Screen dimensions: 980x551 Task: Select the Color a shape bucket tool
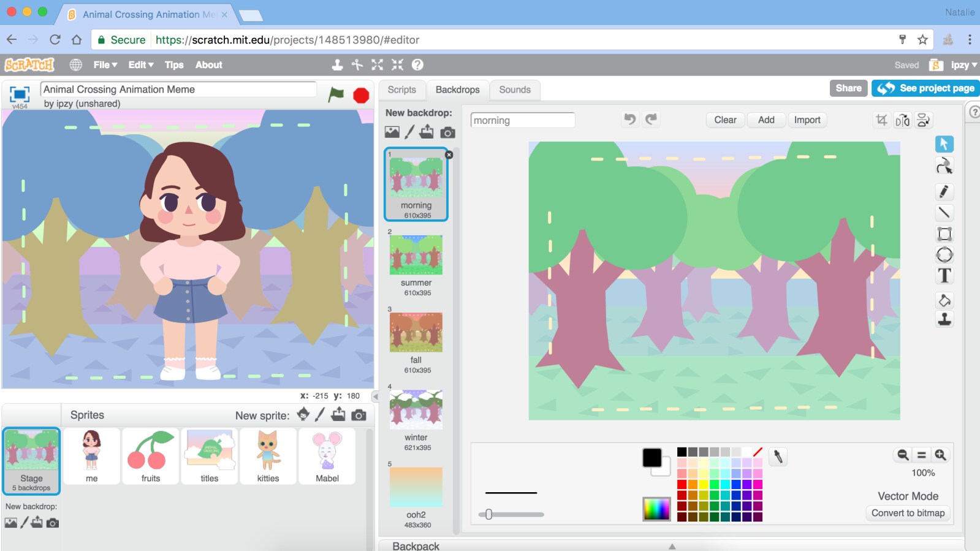pyautogui.click(x=944, y=300)
